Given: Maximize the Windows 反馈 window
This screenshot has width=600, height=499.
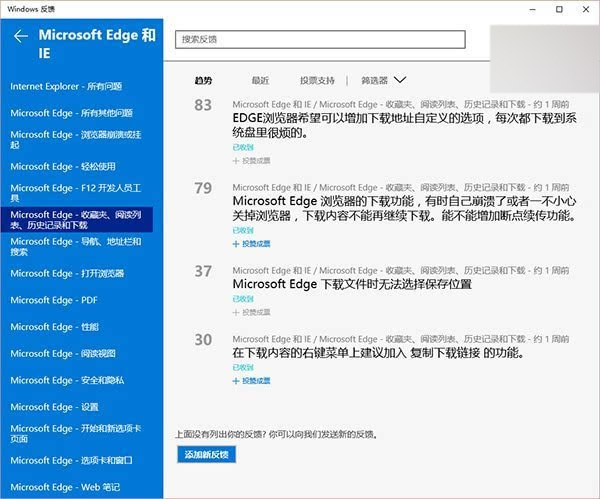Looking at the screenshot, I should pos(559,9).
